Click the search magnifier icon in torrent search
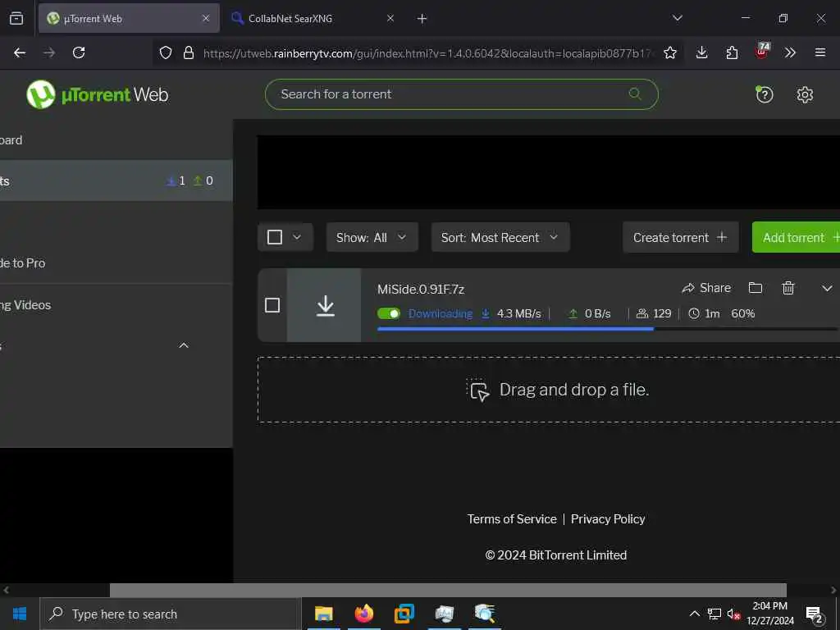This screenshot has height=630, width=840. [x=635, y=94]
